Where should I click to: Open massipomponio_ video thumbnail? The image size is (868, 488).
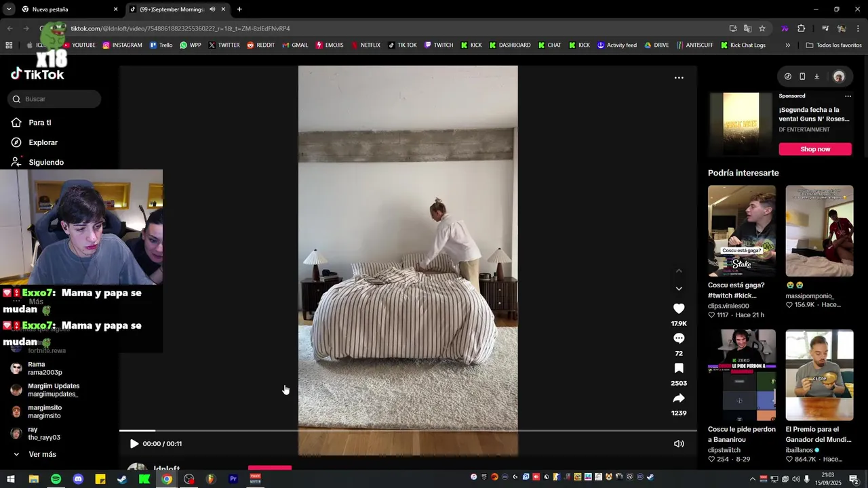819,230
